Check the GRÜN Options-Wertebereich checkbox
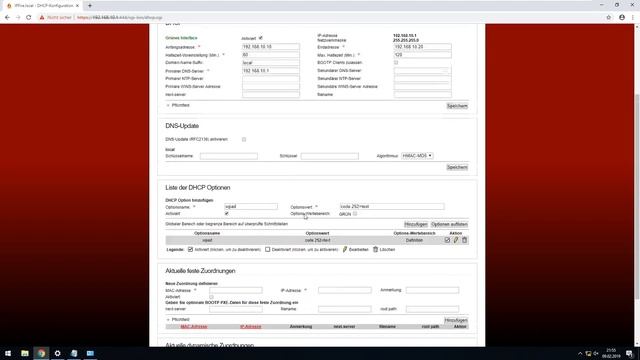This screenshot has height=360, width=640. pos(355,214)
